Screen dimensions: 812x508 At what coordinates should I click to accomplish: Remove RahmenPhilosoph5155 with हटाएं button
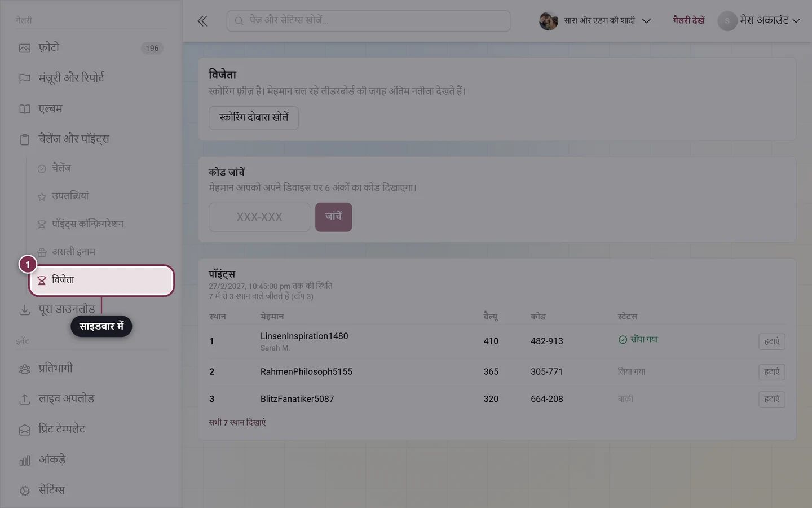pos(772,372)
